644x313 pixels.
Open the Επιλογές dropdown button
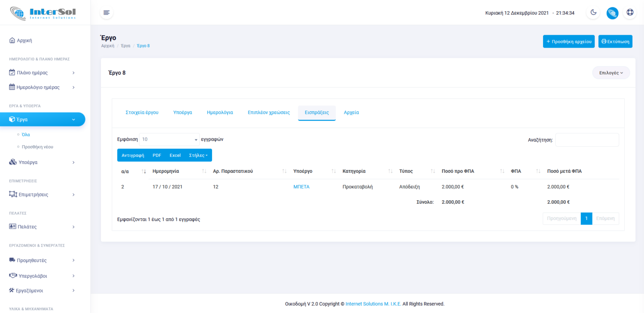[x=611, y=73]
